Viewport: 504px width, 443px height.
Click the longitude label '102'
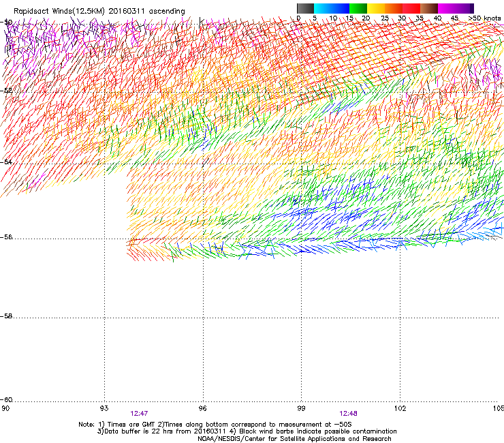(400, 408)
